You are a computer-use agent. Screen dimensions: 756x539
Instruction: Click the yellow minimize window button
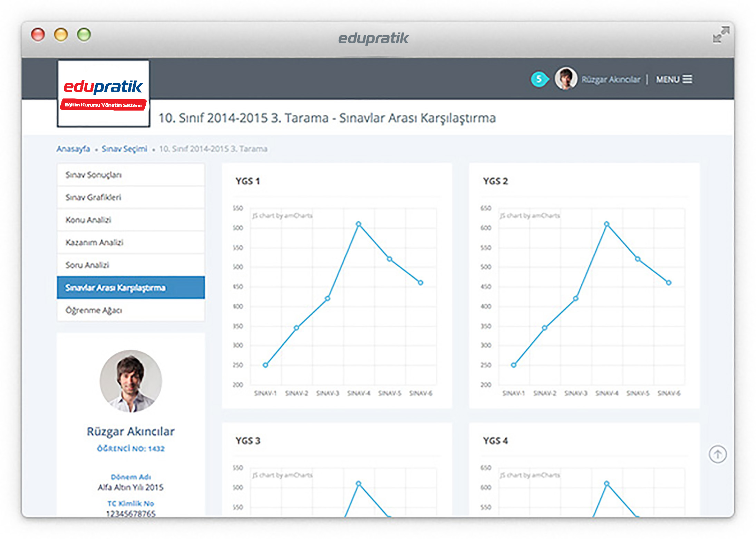click(61, 35)
